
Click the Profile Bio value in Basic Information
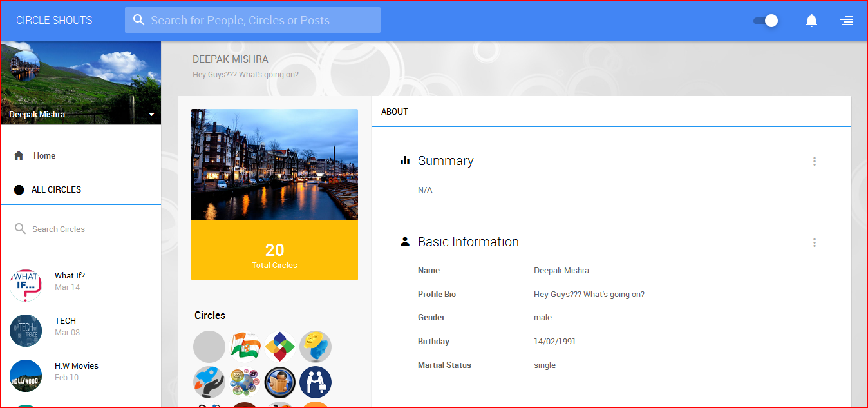(589, 295)
